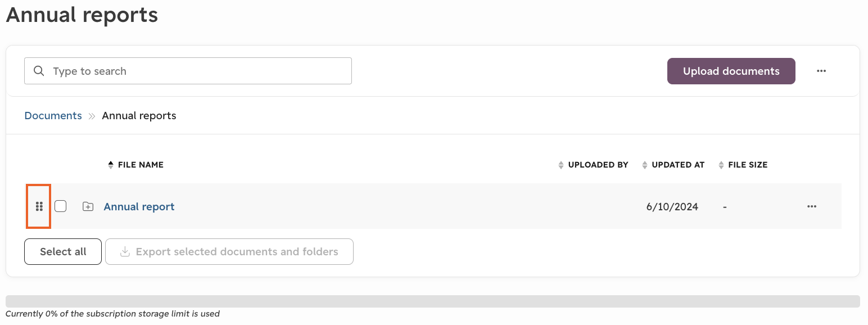Click the drag handle on Annual report row
868x325 pixels.
click(39, 206)
